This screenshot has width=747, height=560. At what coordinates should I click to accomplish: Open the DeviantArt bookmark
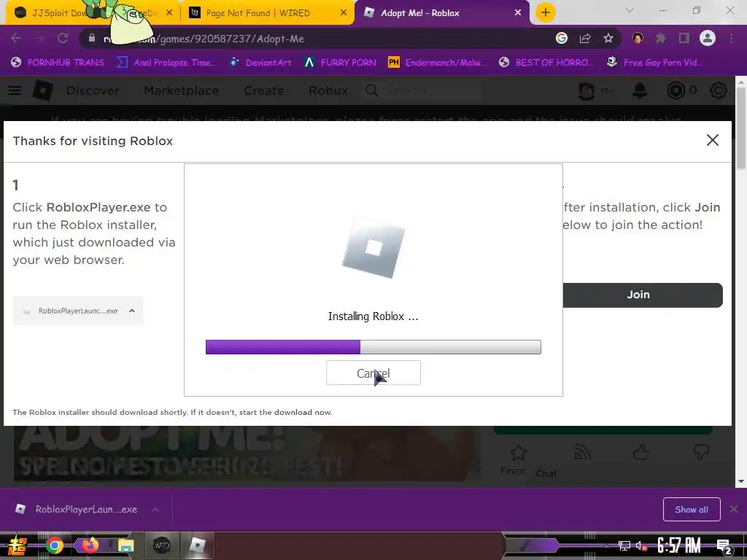[260, 63]
